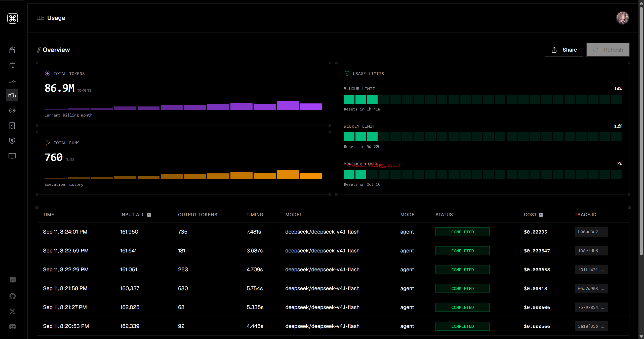Viewport: 644px width, 339px height.
Task: Open the shield keyhole sidebar icon
Action: click(x=12, y=141)
